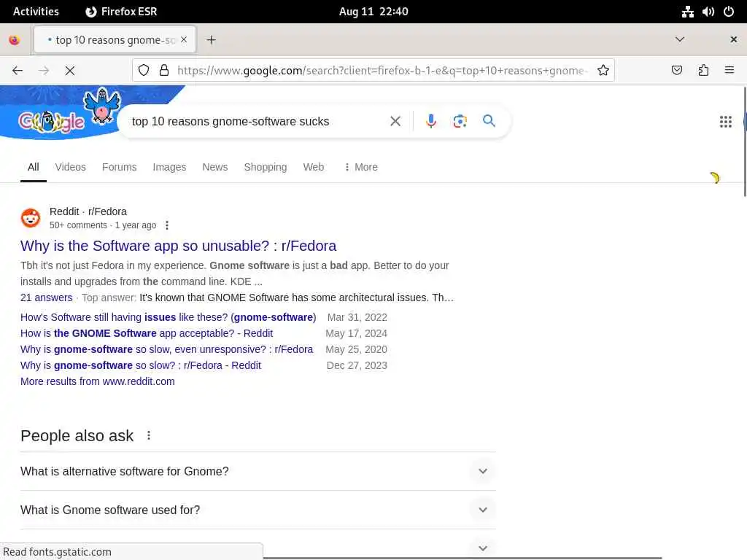
Task: Open 'Why is gnome-software so slow, even unresponsive?'
Action: 167,349
